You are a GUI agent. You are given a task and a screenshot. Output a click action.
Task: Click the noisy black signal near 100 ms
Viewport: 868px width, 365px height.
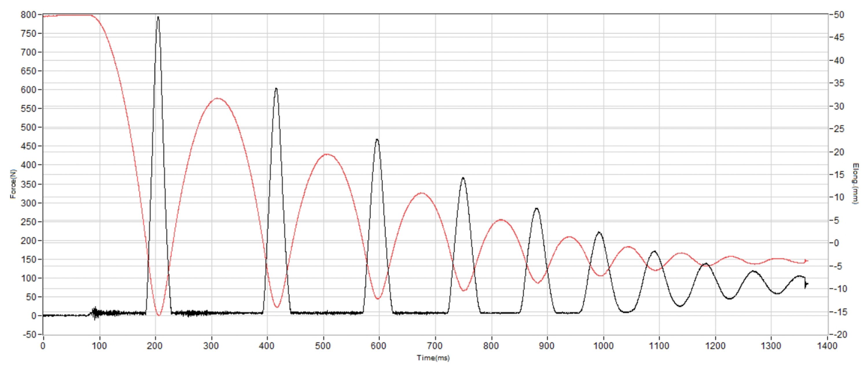coord(96,313)
